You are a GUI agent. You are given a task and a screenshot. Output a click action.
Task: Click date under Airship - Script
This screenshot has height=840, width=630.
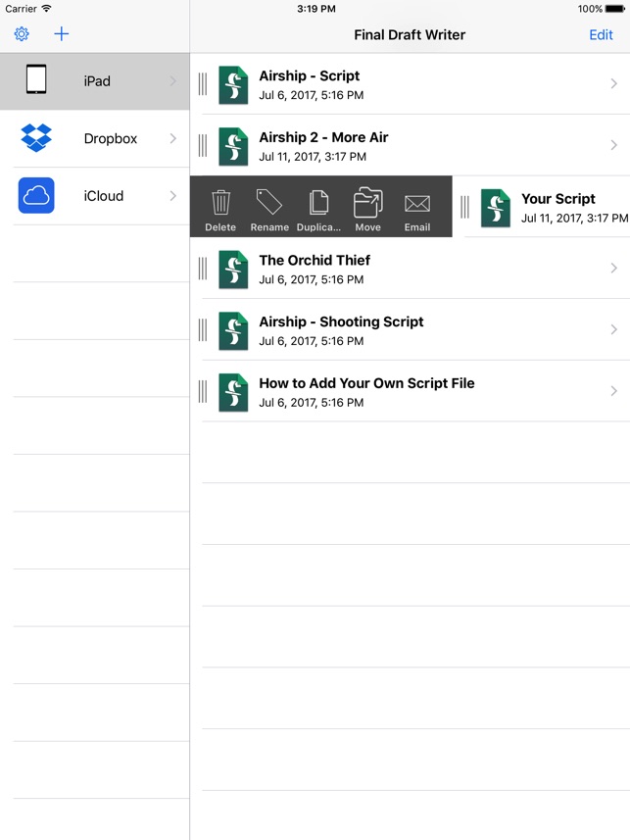tap(312, 95)
